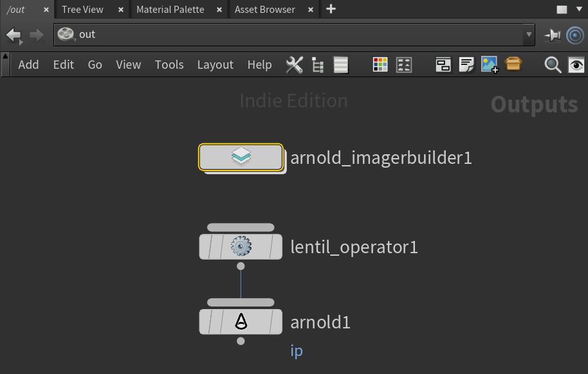Maximize pane with the white square icon
The image size is (588, 374).
pos(562,10)
